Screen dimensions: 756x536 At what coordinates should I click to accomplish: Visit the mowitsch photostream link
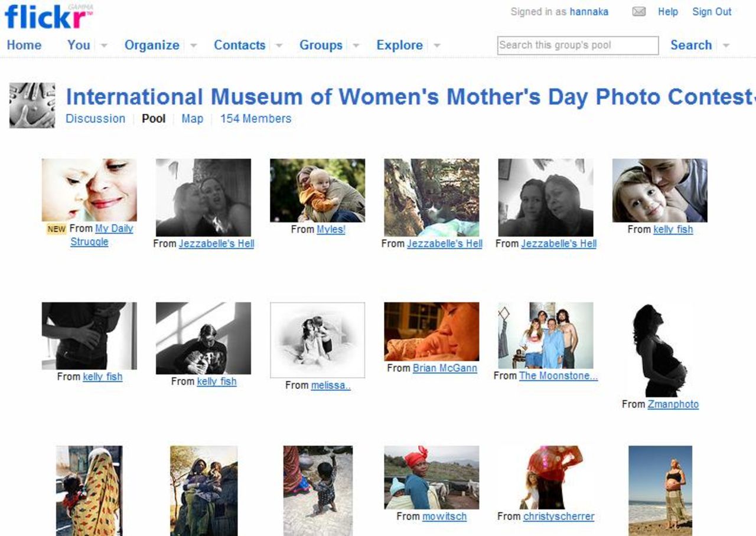pos(444,517)
